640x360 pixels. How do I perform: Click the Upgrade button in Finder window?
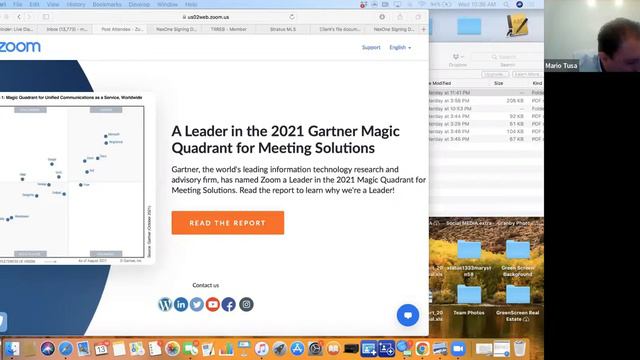coord(495,74)
